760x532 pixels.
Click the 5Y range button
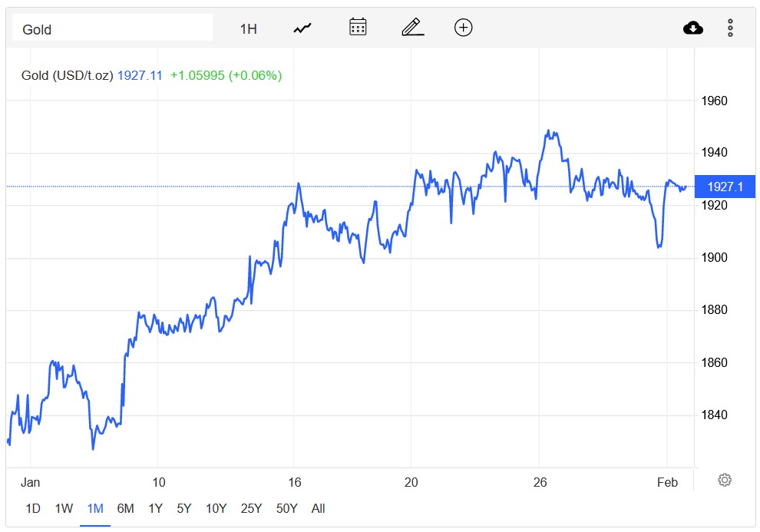[183, 508]
